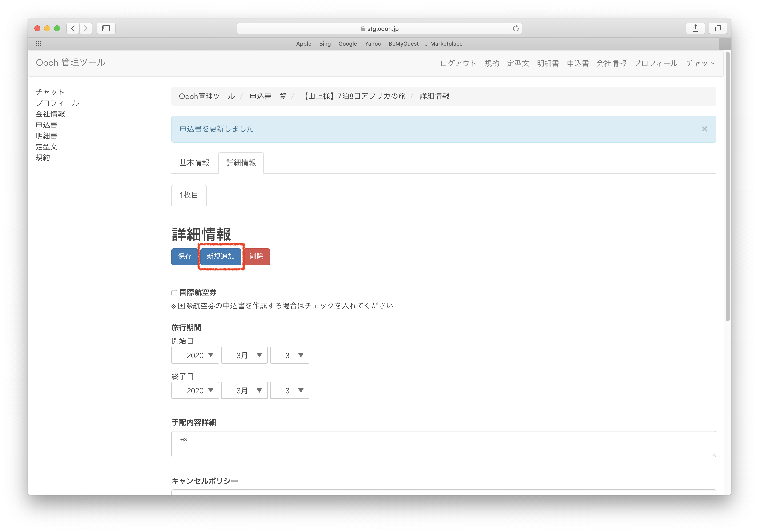Viewport: 759px width, 532px height.
Task: Select プロフィール in the left sidebar
Action: [57, 103]
